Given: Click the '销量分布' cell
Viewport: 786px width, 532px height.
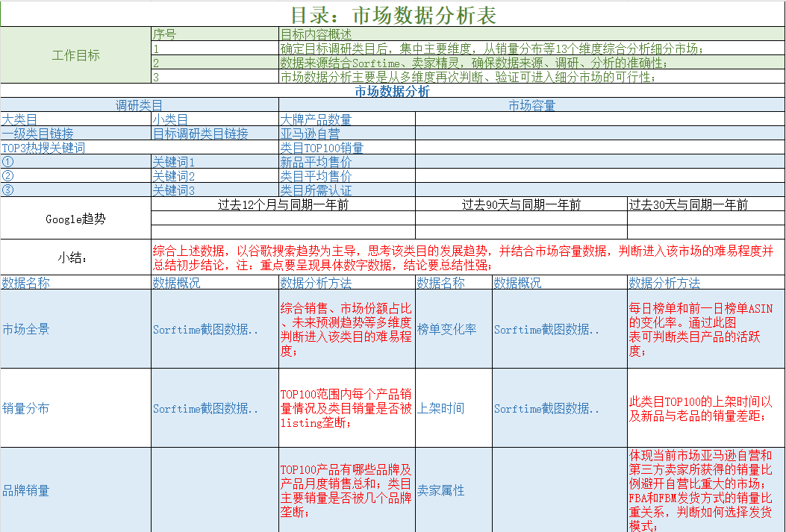Looking at the screenshot, I should [75, 407].
